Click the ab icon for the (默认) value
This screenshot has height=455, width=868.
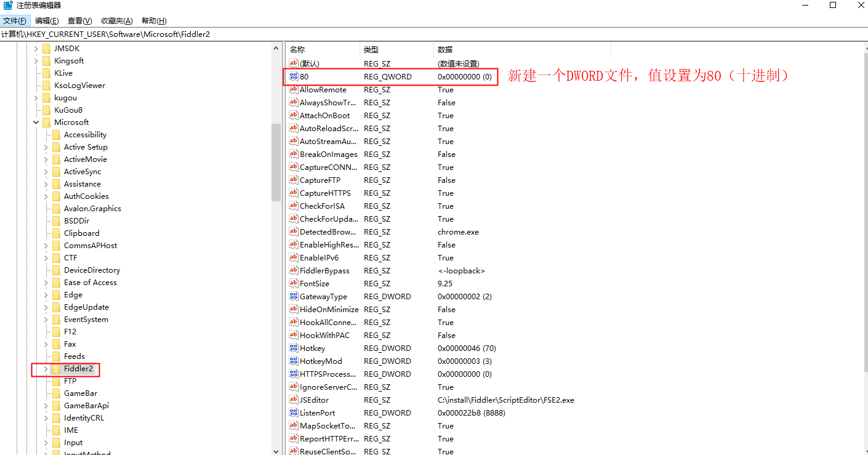point(294,63)
